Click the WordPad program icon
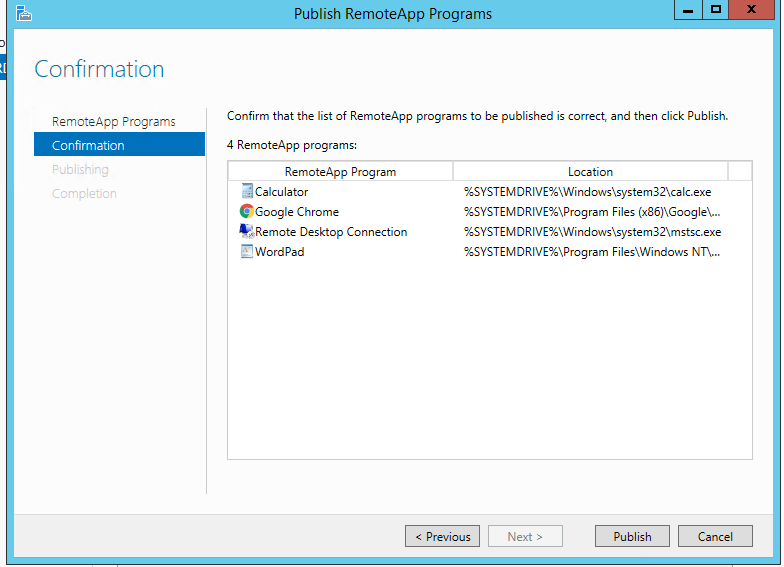Viewport: 784px width, 567px height. (x=247, y=251)
